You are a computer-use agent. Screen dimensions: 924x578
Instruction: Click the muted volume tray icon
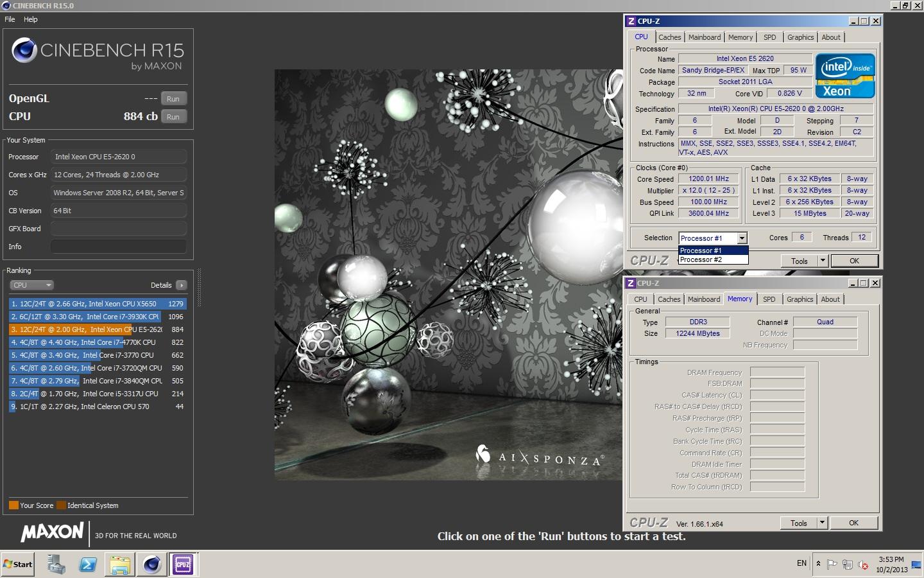(864, 565)
